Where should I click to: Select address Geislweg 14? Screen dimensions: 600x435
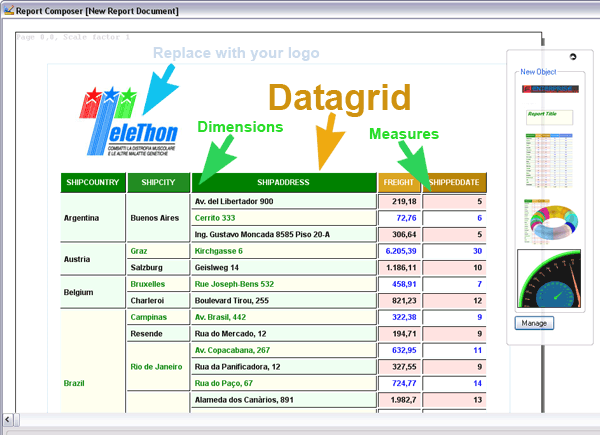284,267
